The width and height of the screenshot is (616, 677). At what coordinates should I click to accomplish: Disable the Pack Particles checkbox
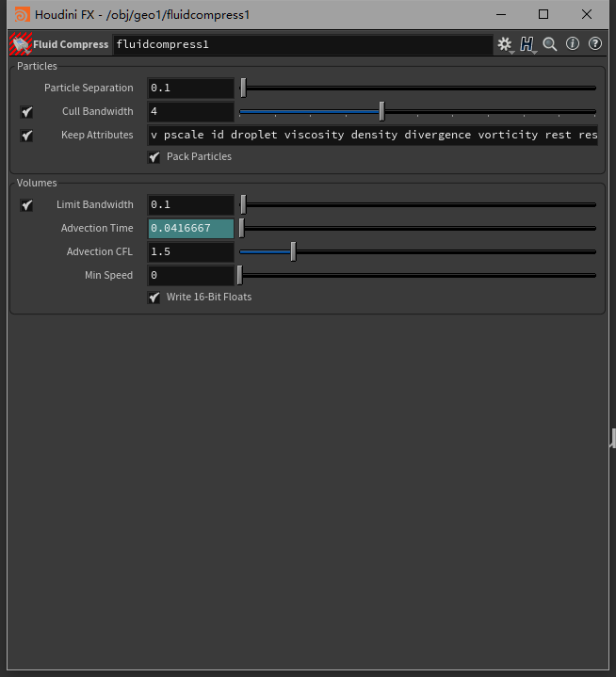pos(154,157)
